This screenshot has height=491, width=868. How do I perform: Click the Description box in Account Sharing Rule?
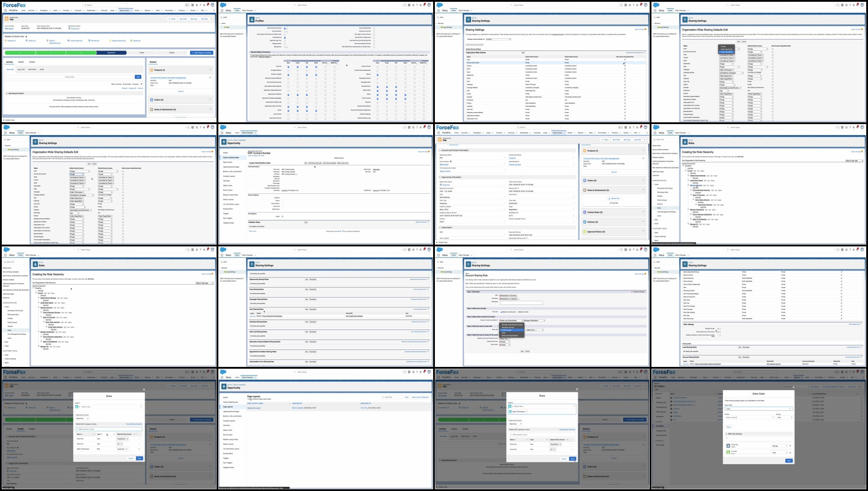click(x=522, y=303)
